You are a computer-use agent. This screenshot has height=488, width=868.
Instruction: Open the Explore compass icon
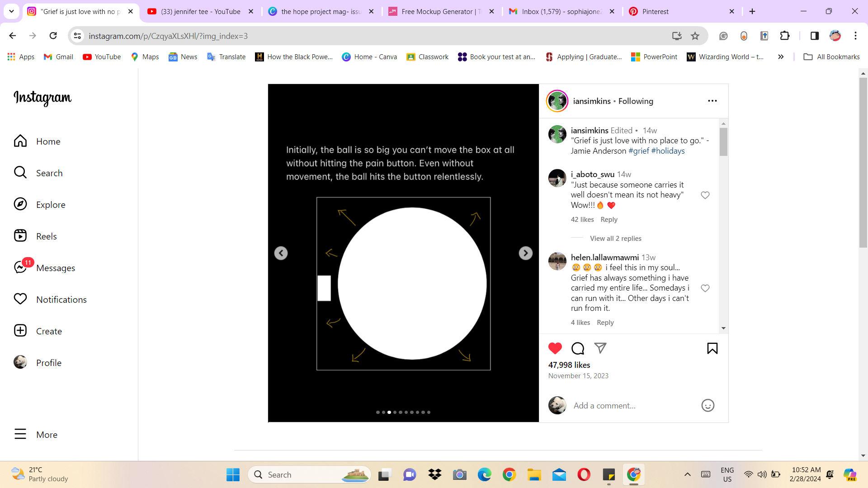[20, 204]
